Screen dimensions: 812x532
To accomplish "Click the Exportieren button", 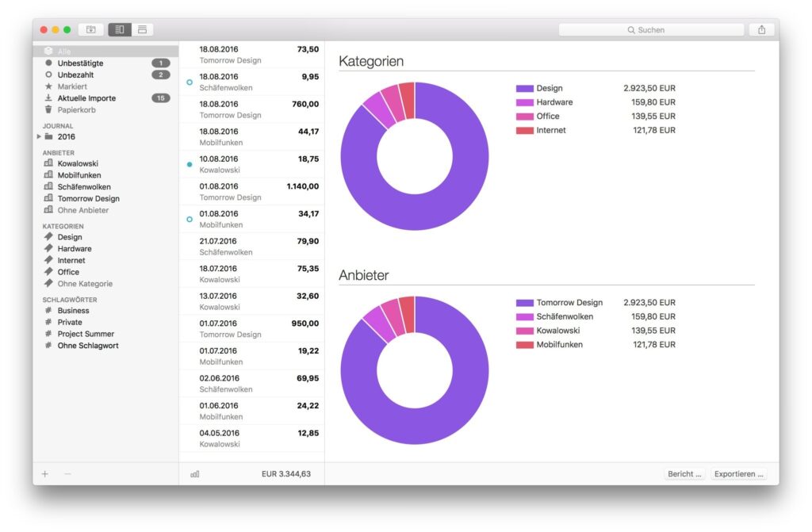I will pyautogui.click(x=738, y=473).
